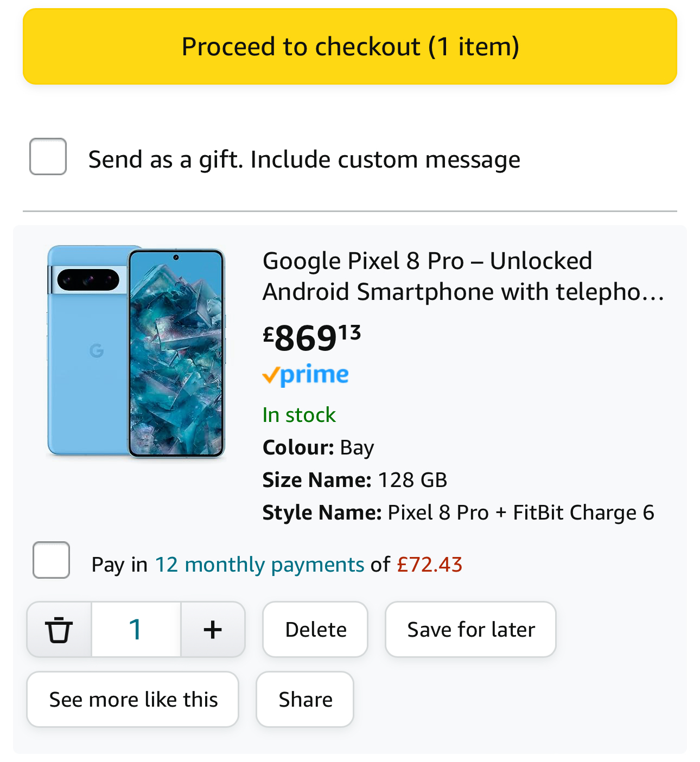
Task: Click the Size Name 128 GB detail
Action: pyautogui.click(x=355, y=480)
